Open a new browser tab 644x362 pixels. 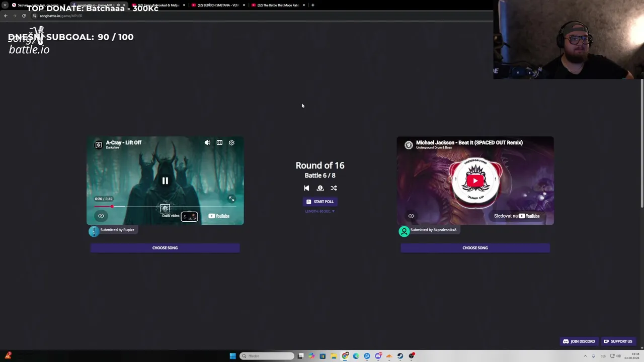tap(313, 5)
